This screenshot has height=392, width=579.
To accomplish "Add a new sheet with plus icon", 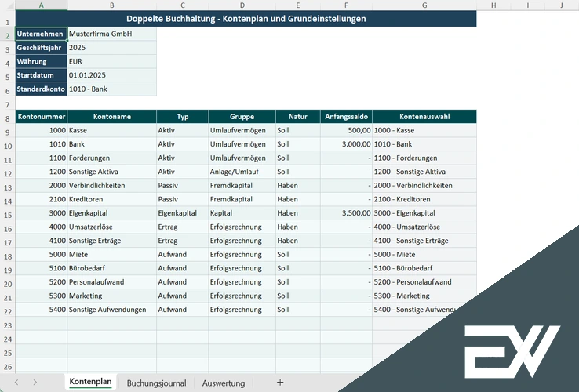I will [280, 383].
